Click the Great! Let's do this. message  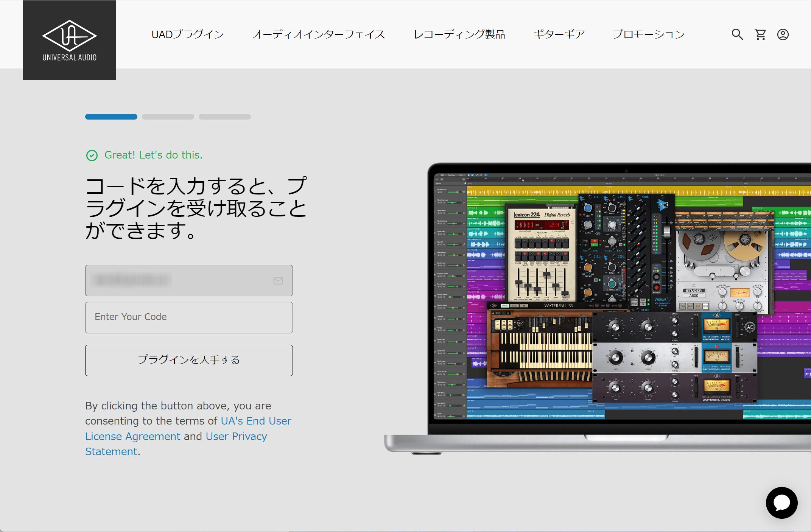point(153,155)
